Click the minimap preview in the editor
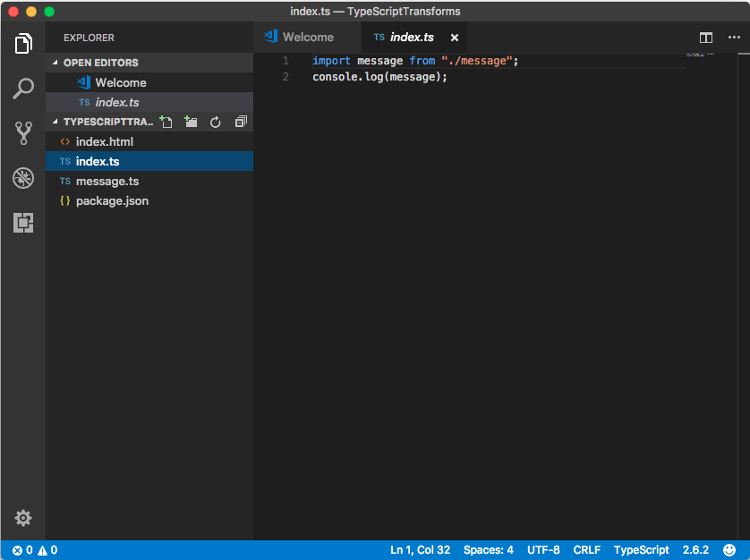This screenshot has width=750, height=560. tap(700, 54)
